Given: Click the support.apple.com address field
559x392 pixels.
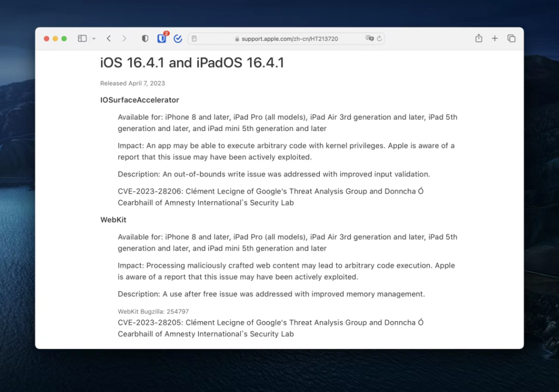Looking at the screenshot, I should point(289,39).
